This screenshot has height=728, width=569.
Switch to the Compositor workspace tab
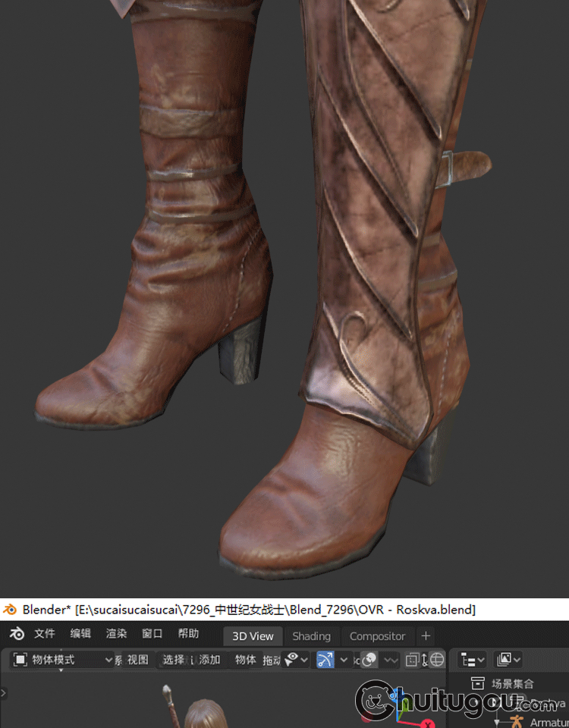tap(377, 636)
